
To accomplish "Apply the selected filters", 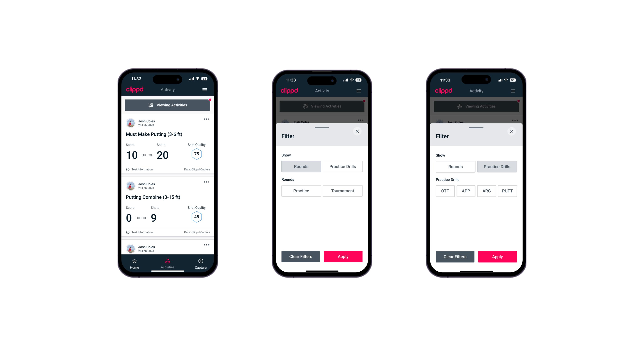I will pyautogui.click(x=497, y=256).
